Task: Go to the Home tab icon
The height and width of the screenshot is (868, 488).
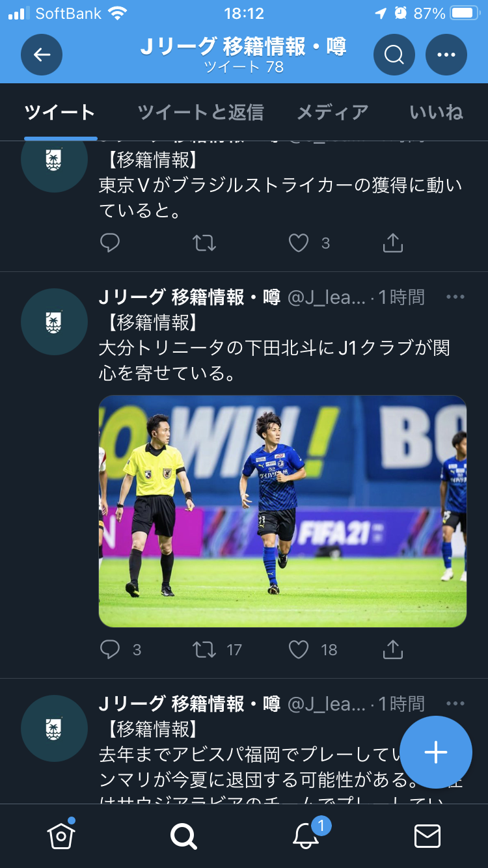Action: pyautogui.click(x=61, y=835)
